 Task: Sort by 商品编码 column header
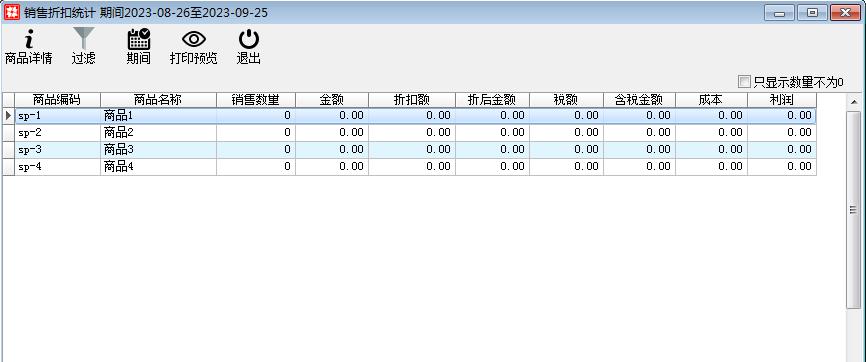pyautogui.click(x=57, y=100)
